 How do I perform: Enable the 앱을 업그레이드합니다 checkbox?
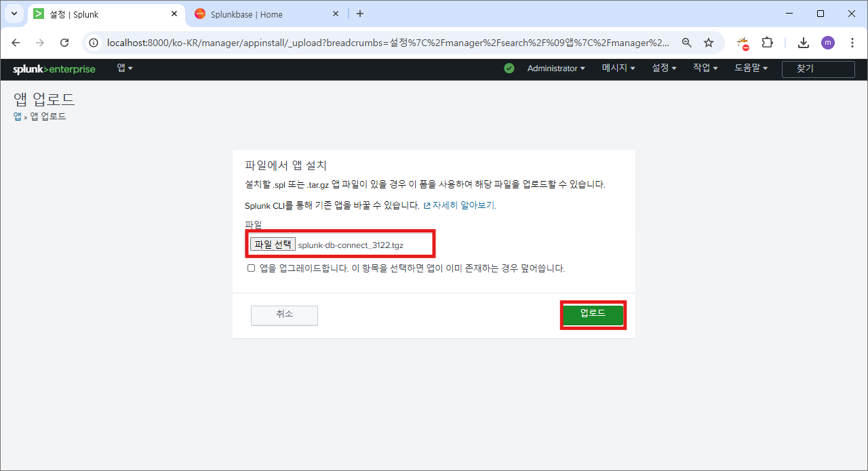tap(251, 268)
